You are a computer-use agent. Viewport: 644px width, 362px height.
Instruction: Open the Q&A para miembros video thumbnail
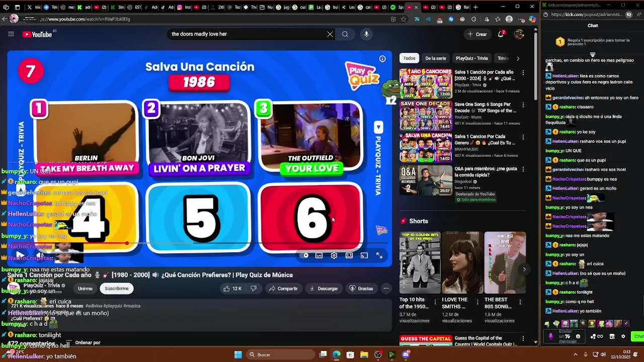[x=426, y=179]
